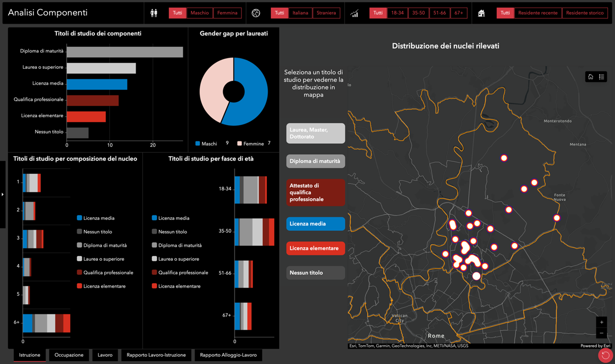
Task: Zoom in on the map with plus
Action: 602,322
